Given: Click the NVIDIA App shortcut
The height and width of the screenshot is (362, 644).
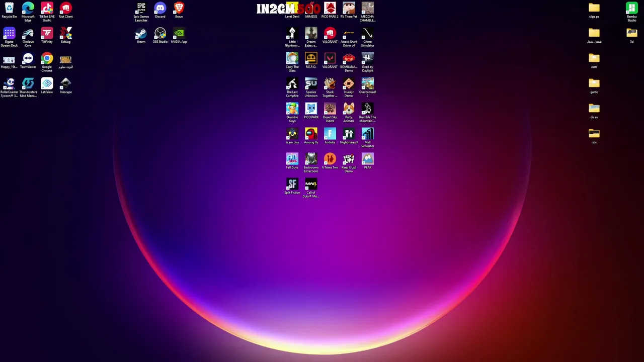Looking at the screenshot, I should pyautogui.click(x=179, y=33).
